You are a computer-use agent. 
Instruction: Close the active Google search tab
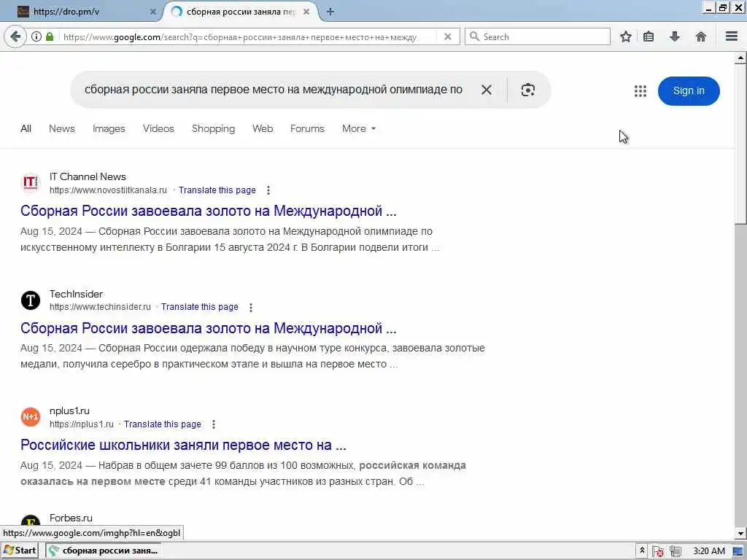tap(306, 12)
